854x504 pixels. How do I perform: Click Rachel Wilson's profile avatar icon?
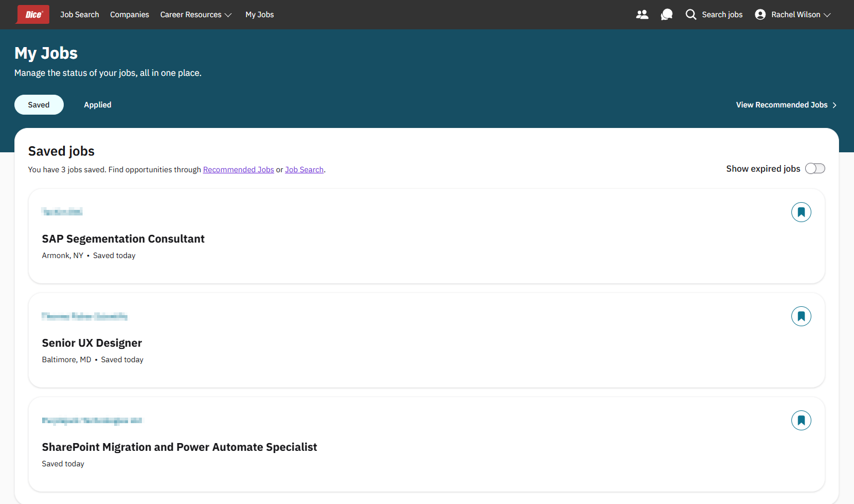click(x=760, y=14)
